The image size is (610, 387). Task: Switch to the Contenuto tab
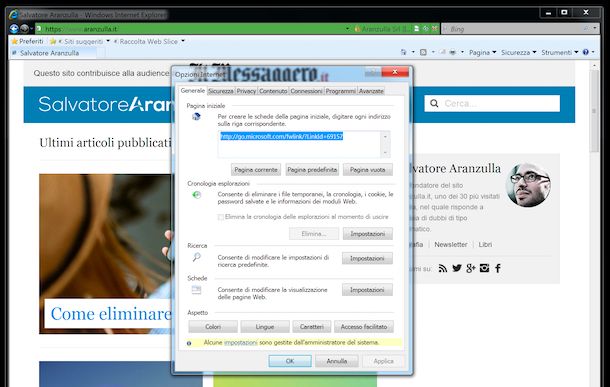click(273, 91)
